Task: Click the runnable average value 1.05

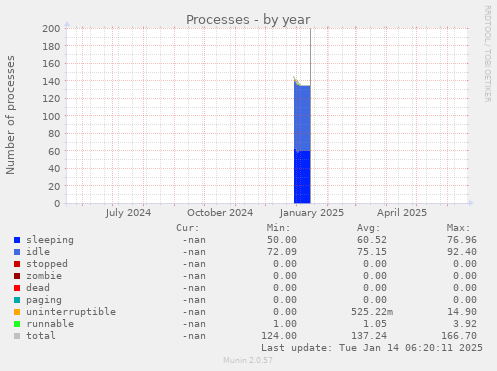Action: point(375,324)
